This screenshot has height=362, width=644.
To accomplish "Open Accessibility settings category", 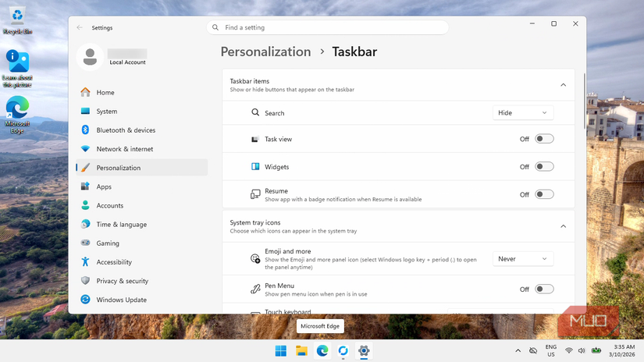I will pyautogui.click(x=142, y=262).
